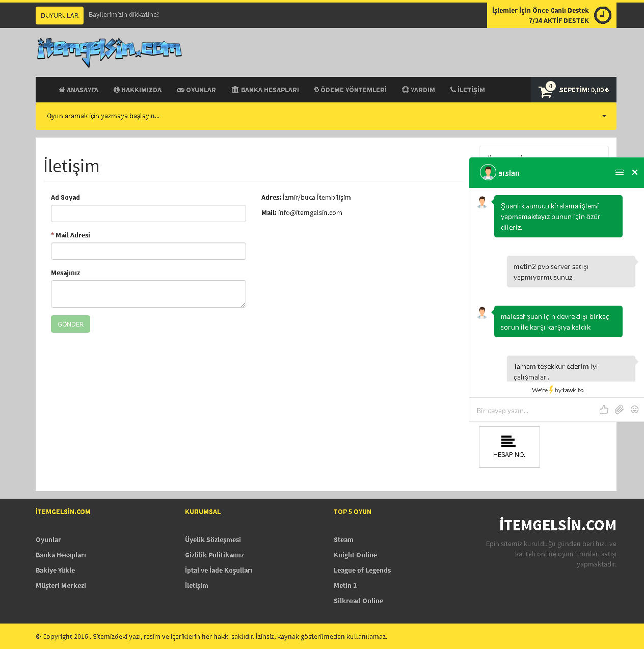The height and width of the screenshot is (649, 644).
Task: Select ÖDEME YÖNTEMLERİ in the navbar
Action: click(x=350, y=90)
